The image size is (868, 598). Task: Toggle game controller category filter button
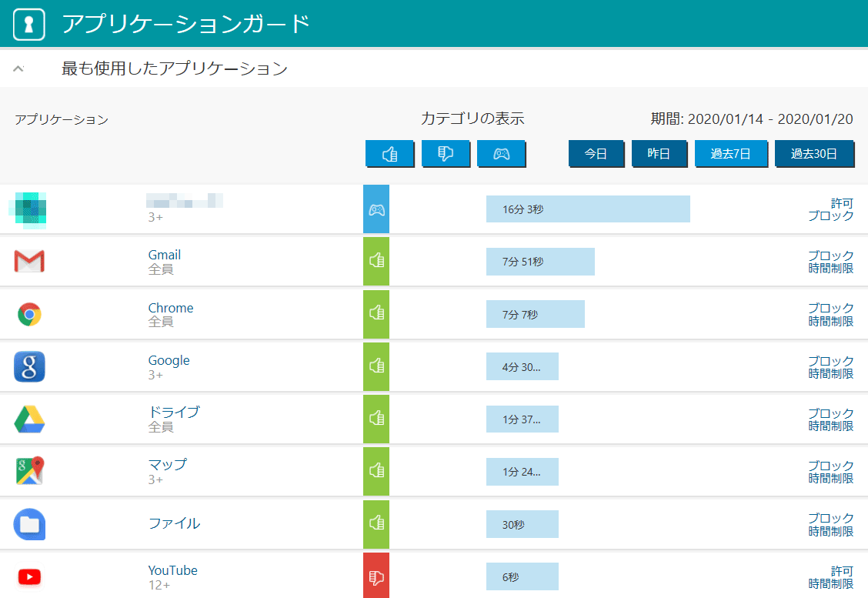[501, 154]
